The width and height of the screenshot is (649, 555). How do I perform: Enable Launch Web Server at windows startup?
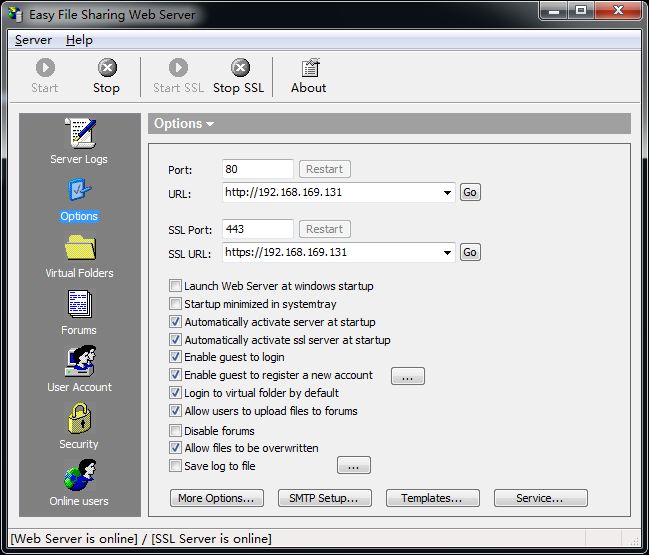click(175, 286)
